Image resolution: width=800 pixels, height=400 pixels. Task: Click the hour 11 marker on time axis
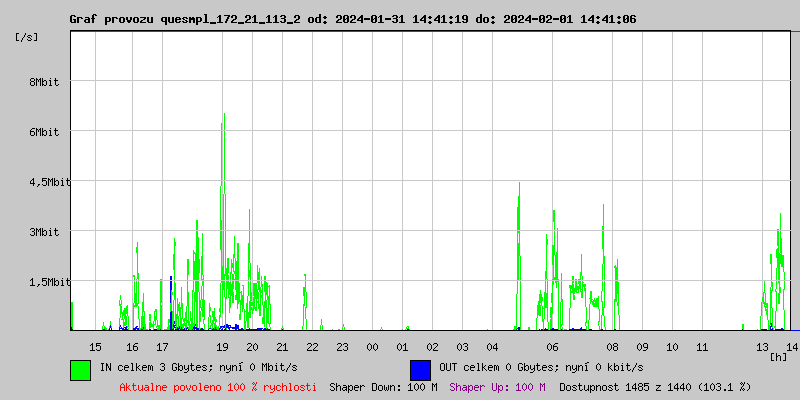(x=702, y=346)
